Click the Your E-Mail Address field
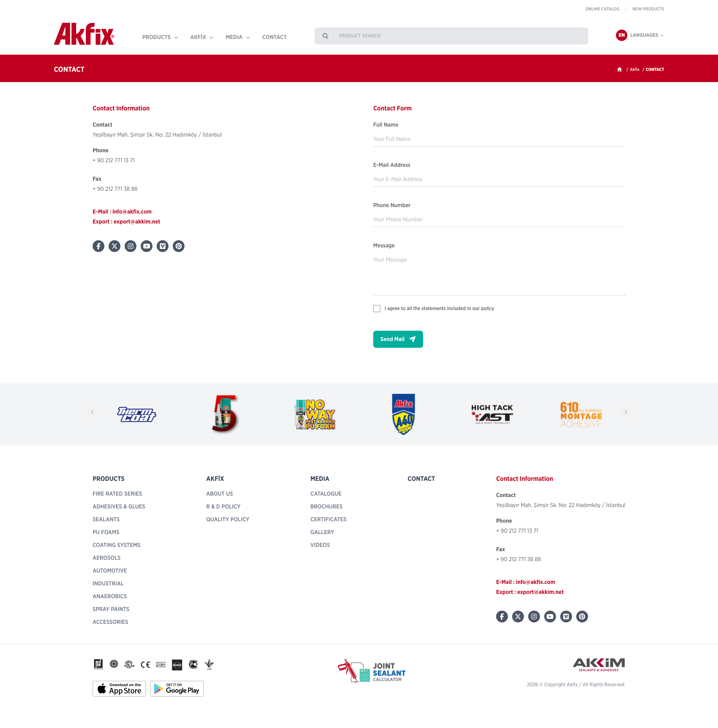Viewport: 718px width, 728px height. [x=499, y=179]
